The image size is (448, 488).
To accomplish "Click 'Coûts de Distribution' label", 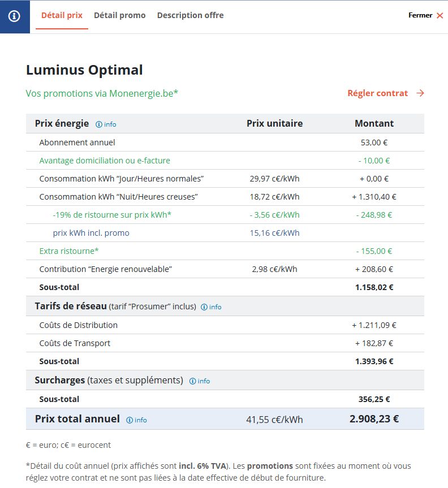I will (x=78, y=325).
